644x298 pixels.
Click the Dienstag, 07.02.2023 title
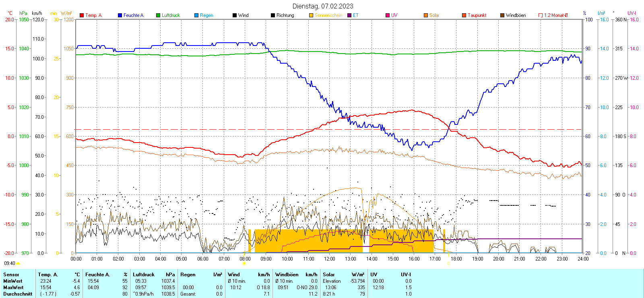click(x=323, y=6)
